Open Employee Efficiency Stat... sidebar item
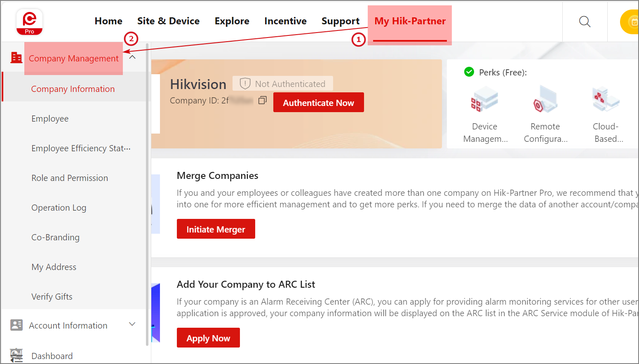This screenshot has height=364, width=639. (81, 148)
